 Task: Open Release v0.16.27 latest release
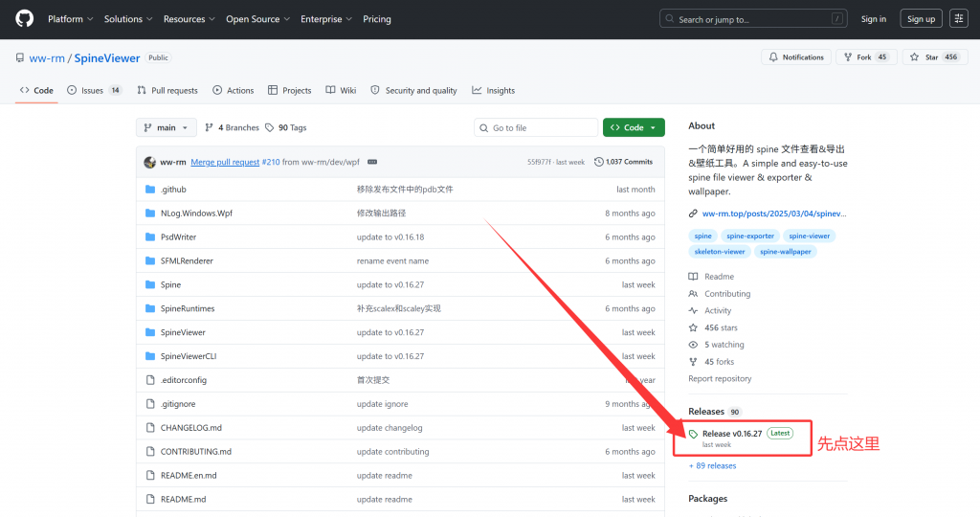(x=732, y=434)
